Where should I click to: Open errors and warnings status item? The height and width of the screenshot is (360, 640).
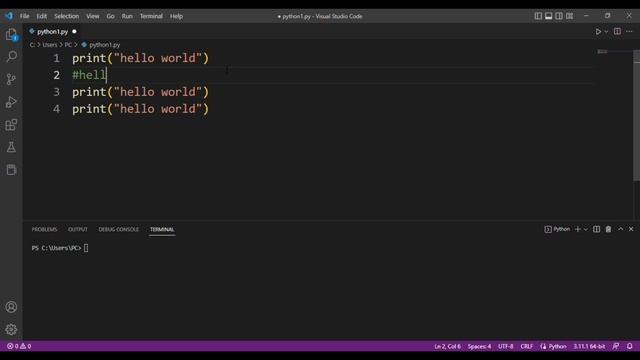point(19,346)
